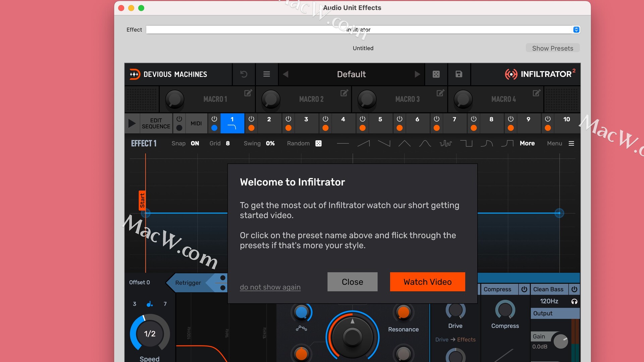Click the do not show again link

pos(270,287)
